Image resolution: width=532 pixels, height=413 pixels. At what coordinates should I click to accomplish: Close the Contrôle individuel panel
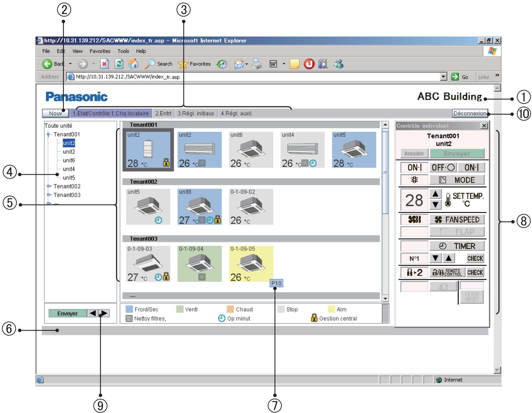tap(484, 126)
